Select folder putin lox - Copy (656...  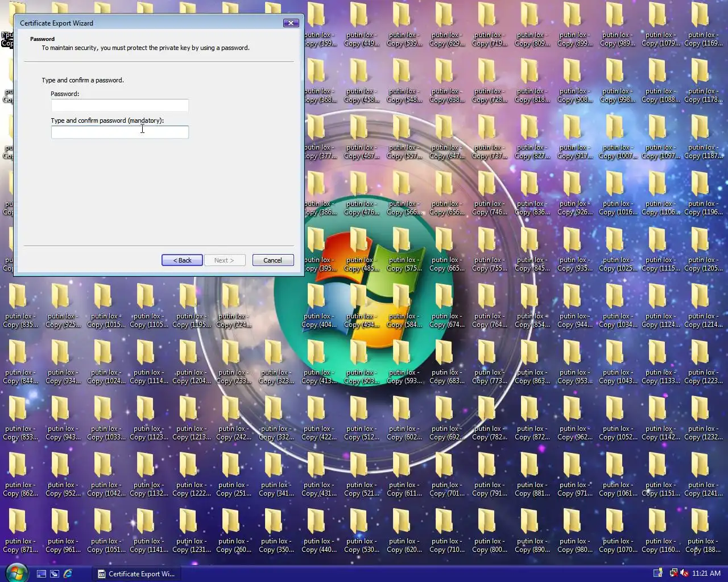point(447,194)
